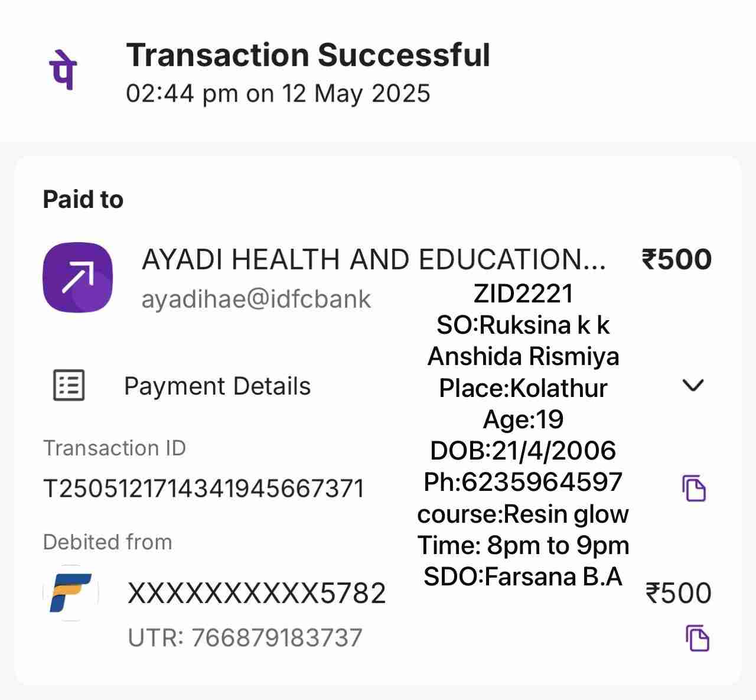Click the Payment Details label
Screen dimensions: 756x700
click(217, 386)
